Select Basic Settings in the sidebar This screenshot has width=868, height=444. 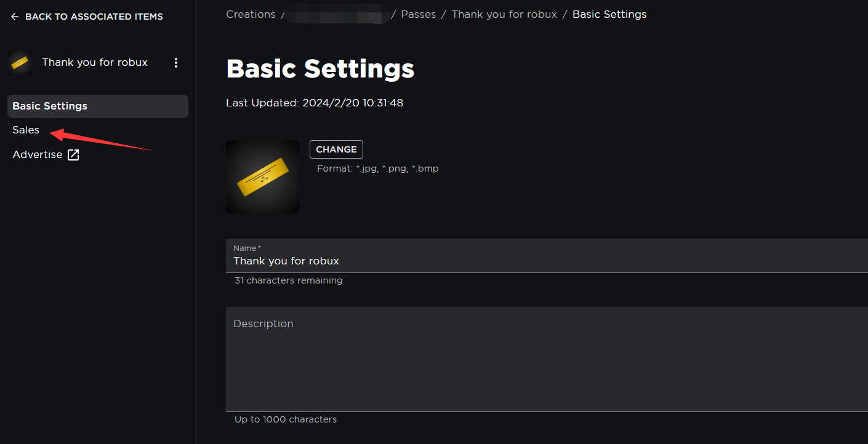coord(98,106)
